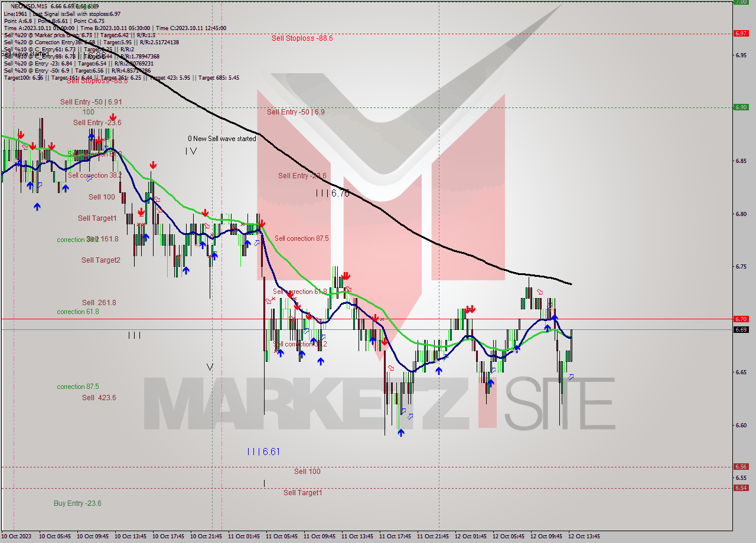Image resolution: width=756 pixels, height=543 pixels.
Task: Click the '0 New Sell wave started' annotation
Action: pyautogui.click(x=222, y=139)
